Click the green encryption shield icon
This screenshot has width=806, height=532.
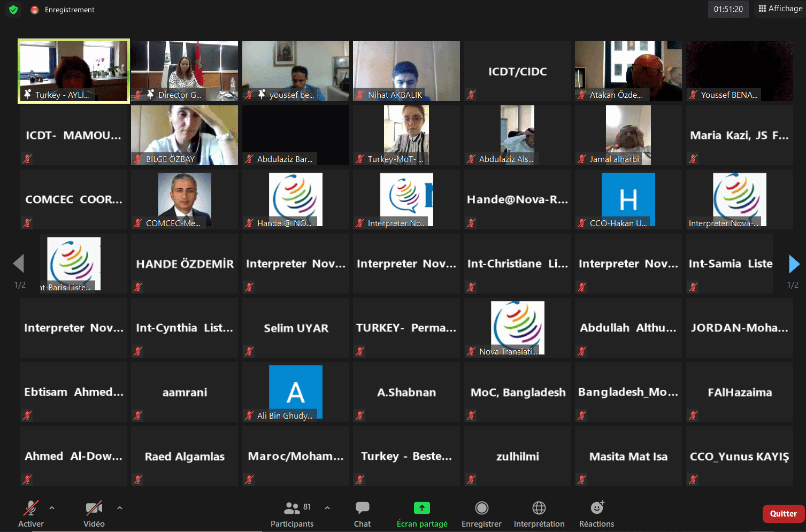pyautogui.click(x=13, y=10)
